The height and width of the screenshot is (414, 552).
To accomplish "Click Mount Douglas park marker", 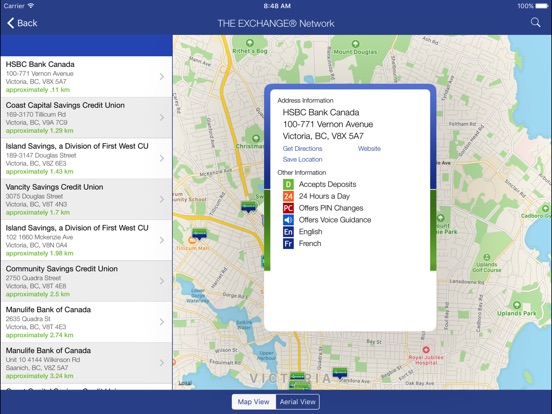I will pyautogui.click(x=355, y=44).
